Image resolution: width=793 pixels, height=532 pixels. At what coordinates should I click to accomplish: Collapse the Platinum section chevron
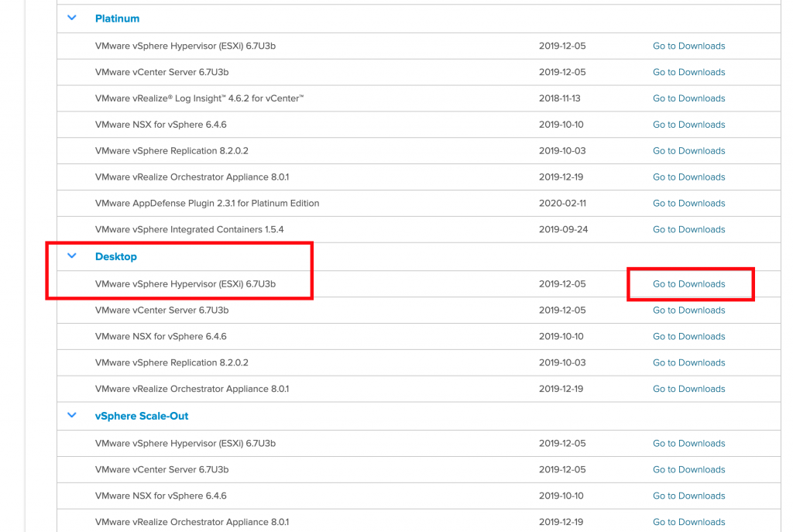point(71,18)
